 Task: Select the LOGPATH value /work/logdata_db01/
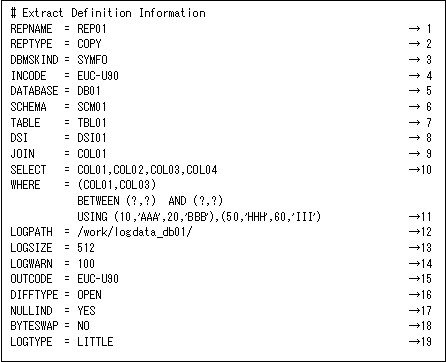135,232
